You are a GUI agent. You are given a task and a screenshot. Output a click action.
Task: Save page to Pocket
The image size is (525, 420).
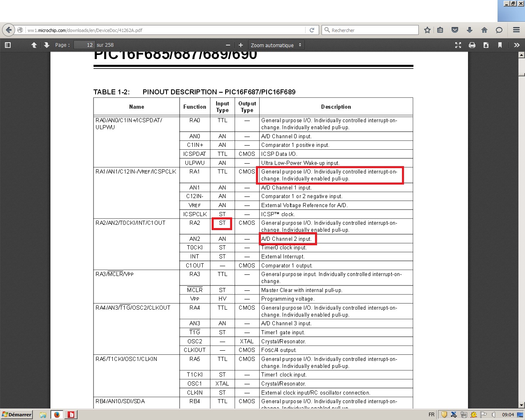(x=455, y=30)
